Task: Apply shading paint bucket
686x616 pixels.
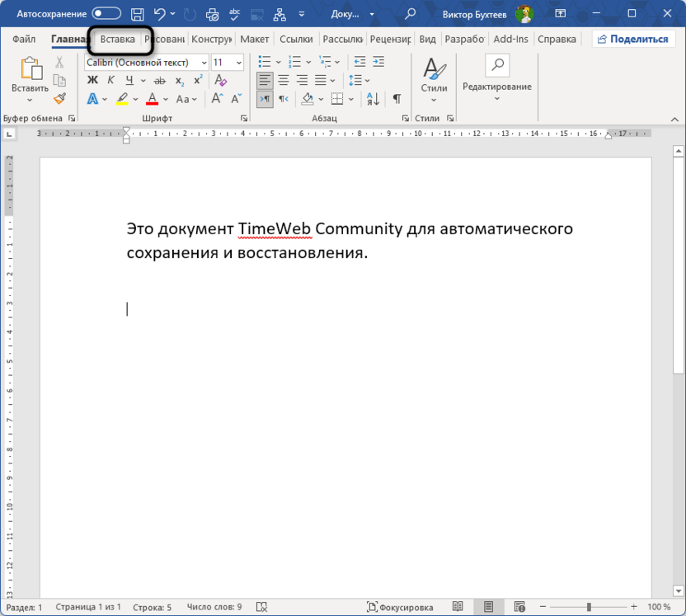Action: (x=308, y=99)
